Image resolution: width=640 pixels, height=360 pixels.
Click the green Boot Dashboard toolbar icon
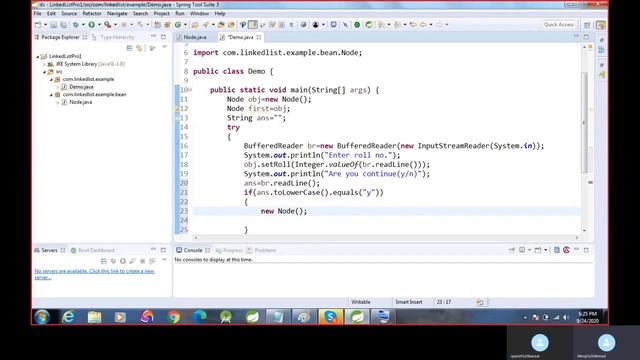[357, 25]
